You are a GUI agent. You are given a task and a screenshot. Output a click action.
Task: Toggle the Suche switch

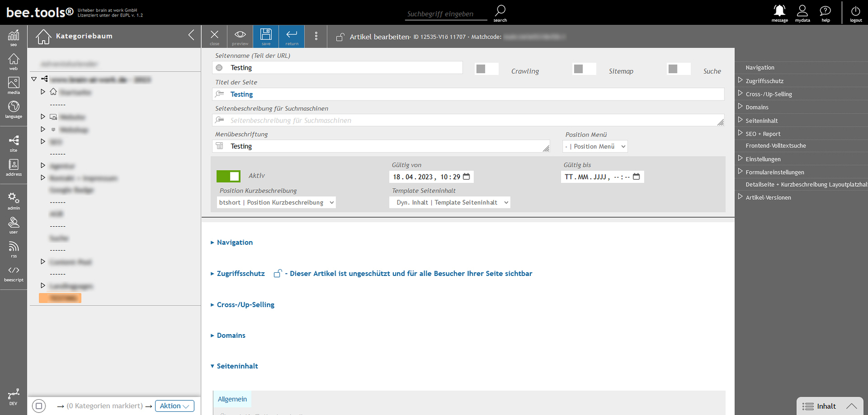[x=679, y=69]
